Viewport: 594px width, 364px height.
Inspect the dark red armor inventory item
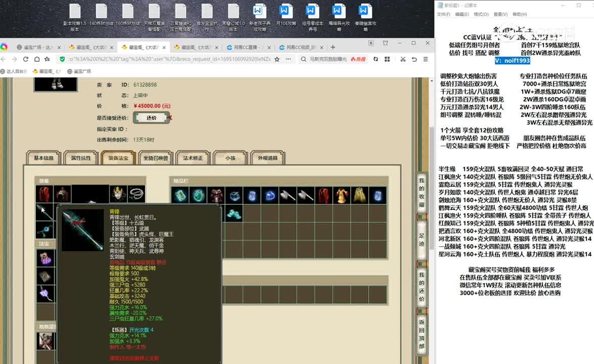(216, 196)
